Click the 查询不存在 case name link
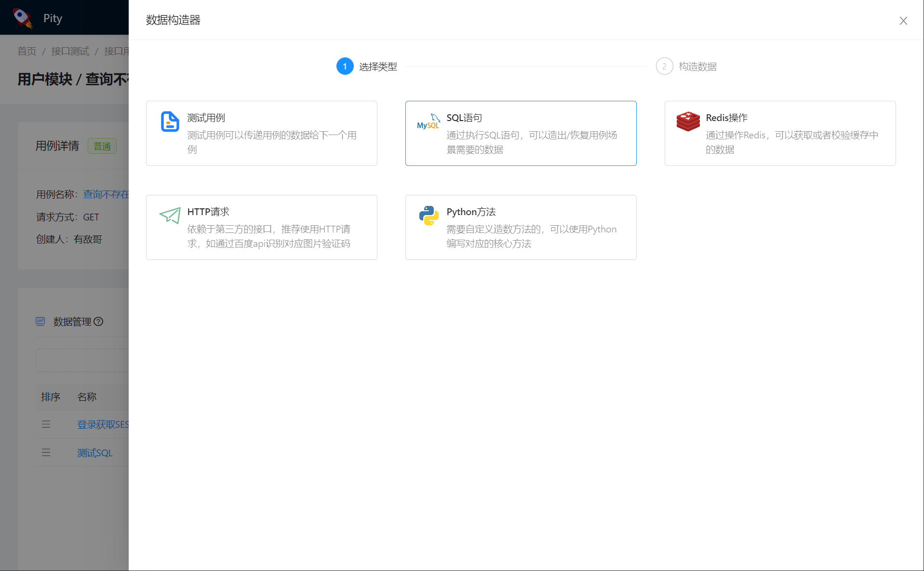The width and height of the screenshot is (924, 571). (x=106, y=194)
